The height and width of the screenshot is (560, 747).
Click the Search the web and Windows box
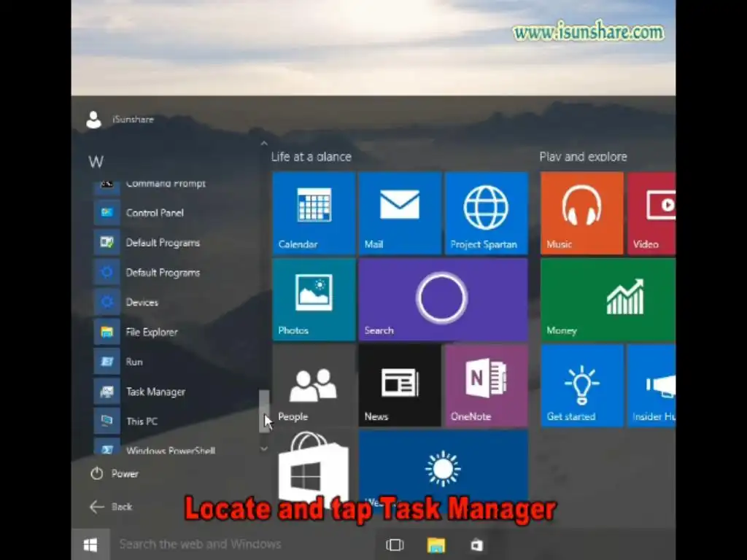point(243,544)
